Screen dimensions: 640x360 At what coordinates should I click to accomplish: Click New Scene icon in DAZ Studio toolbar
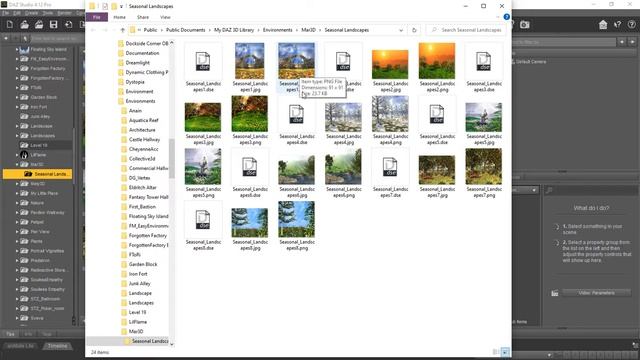point(10,25)
